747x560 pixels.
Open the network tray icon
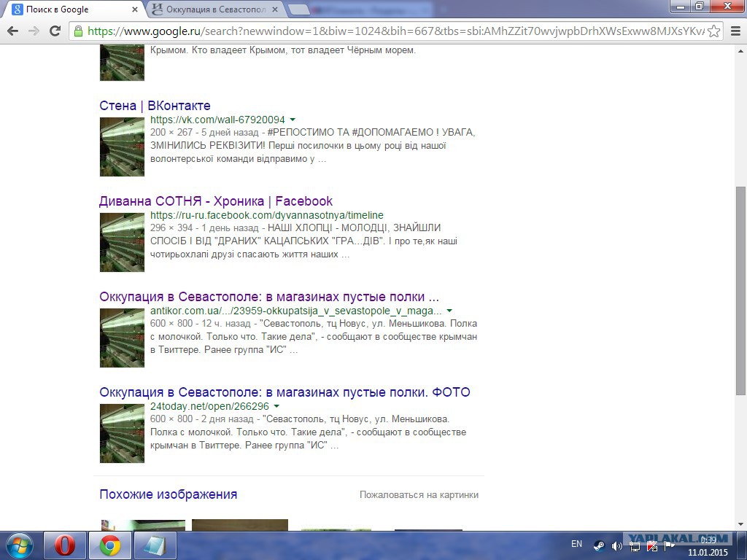(635, 545)
